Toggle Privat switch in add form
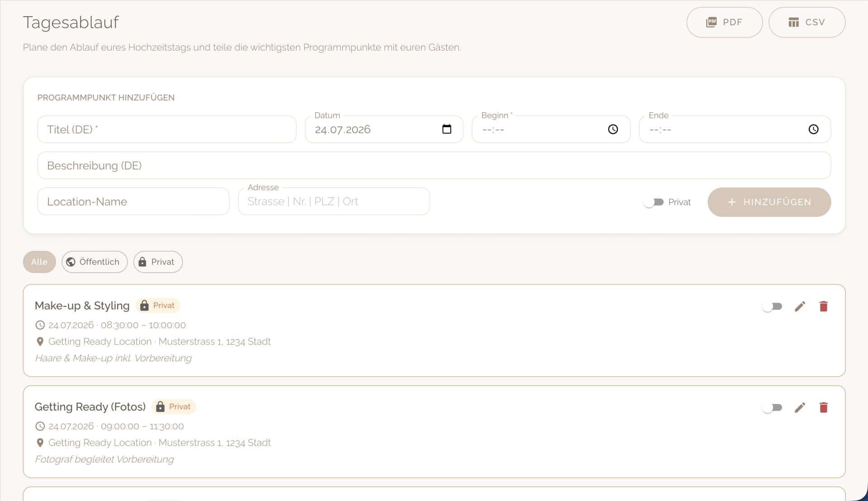Viewport: 868px width, 501px height. click(654, 202)
